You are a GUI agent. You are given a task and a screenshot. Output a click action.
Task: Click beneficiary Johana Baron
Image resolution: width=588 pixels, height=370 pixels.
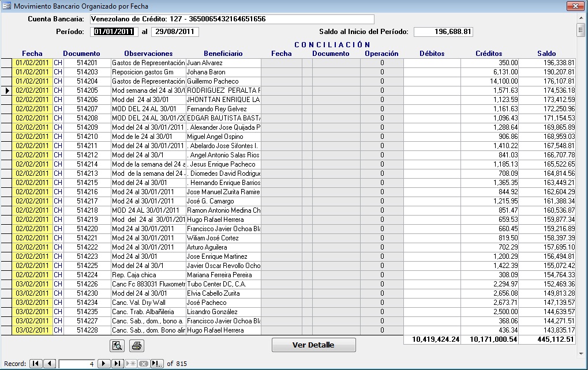(206, 72)
